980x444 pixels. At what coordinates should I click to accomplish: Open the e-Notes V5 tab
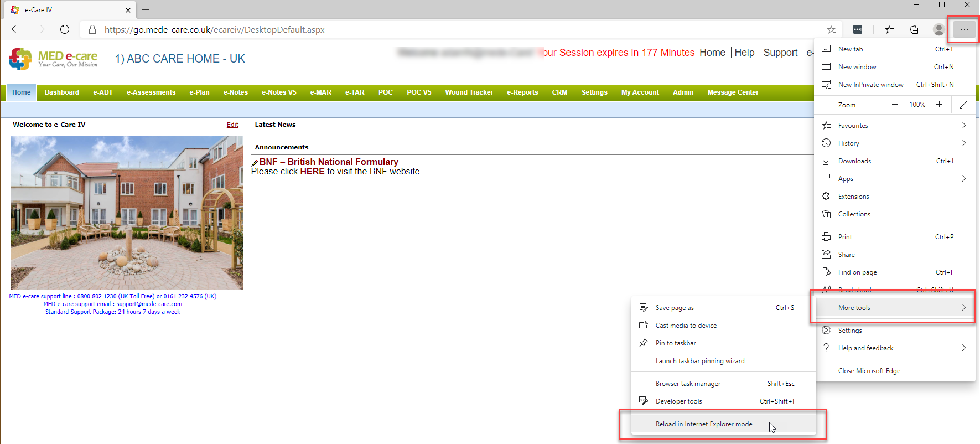(279, 92)
